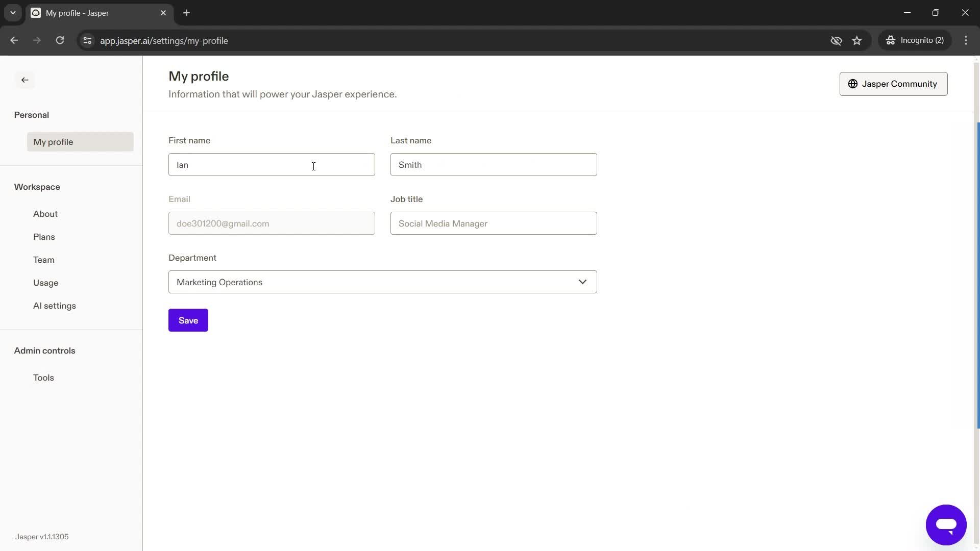Click the Jasper Community icon button
Image resolution: width=980 pixels, height=551 pixels.
(853, 84)
